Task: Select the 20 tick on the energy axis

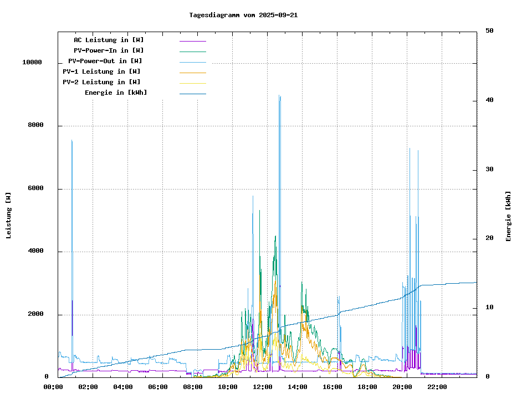Action: [x=489, y=239]
